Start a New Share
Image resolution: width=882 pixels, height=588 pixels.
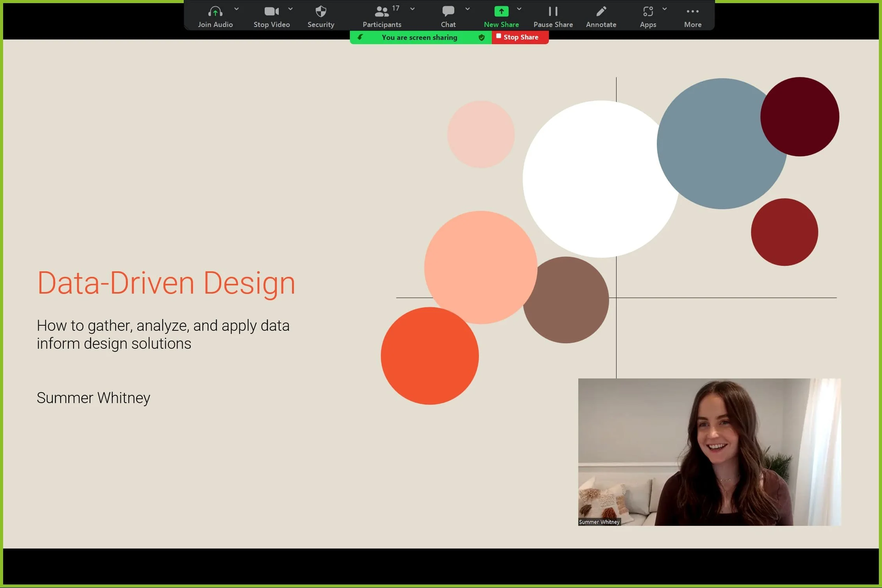[501, 12]
